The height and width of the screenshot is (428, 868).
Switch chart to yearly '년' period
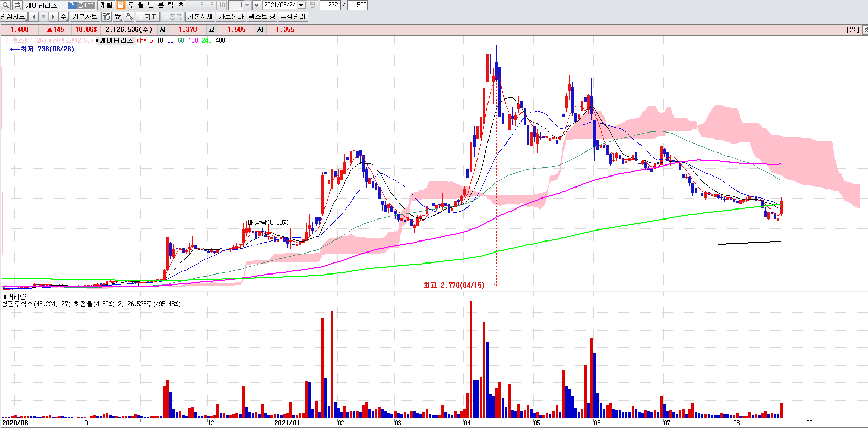151,5
